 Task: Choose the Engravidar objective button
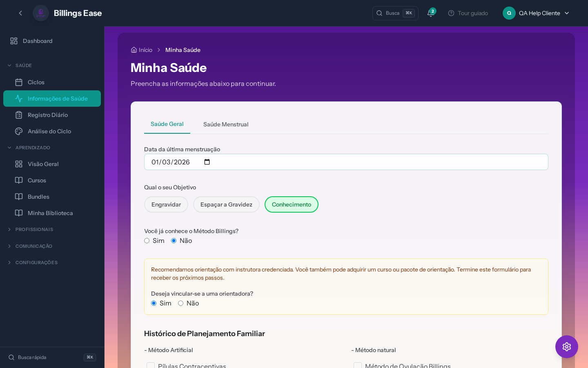[166, 204]
